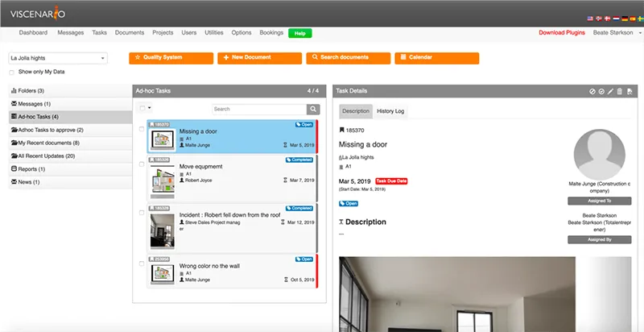The height and width of the screenshot is (332, 644).
Task: Click the pencil edit icon in Task Details
Action: [610, 92]
